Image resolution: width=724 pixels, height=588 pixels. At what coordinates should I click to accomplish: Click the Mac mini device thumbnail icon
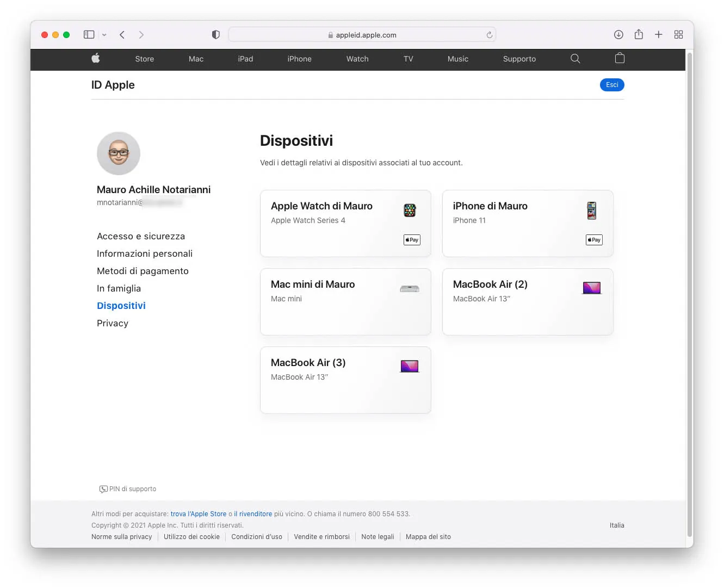[x=409, y=288]
